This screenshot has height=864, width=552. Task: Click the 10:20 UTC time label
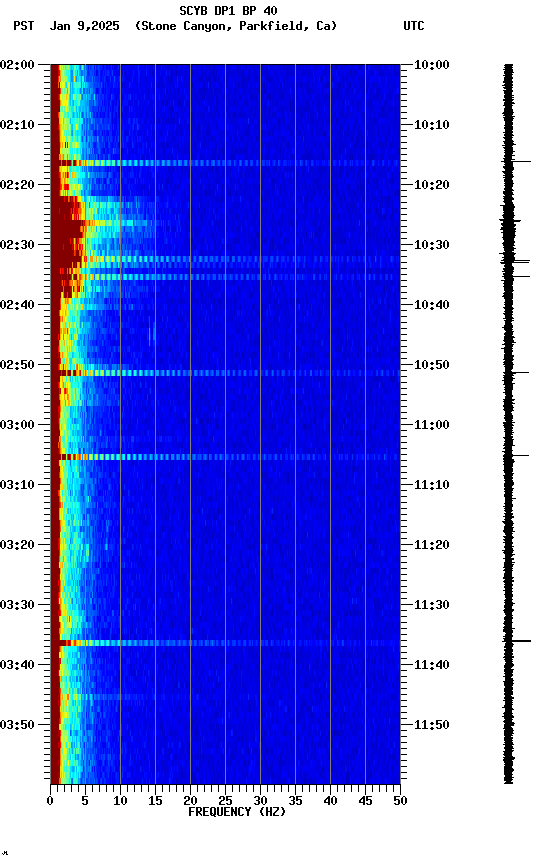432,185
